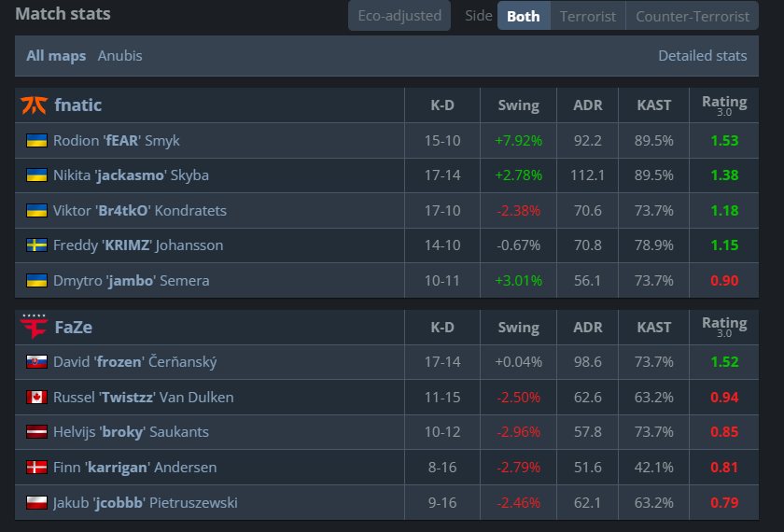784x532 pixels.
Task: Click the fnatic team logo icon
Action: [34, 105]
